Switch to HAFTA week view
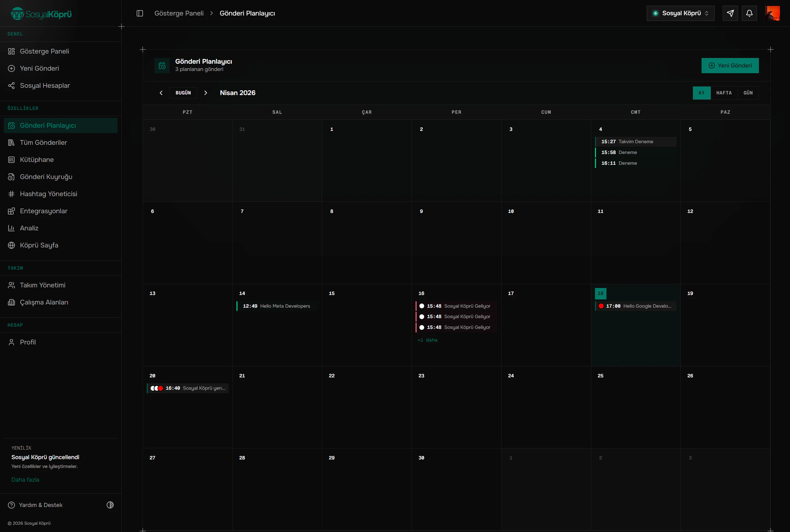 (724, 93)
